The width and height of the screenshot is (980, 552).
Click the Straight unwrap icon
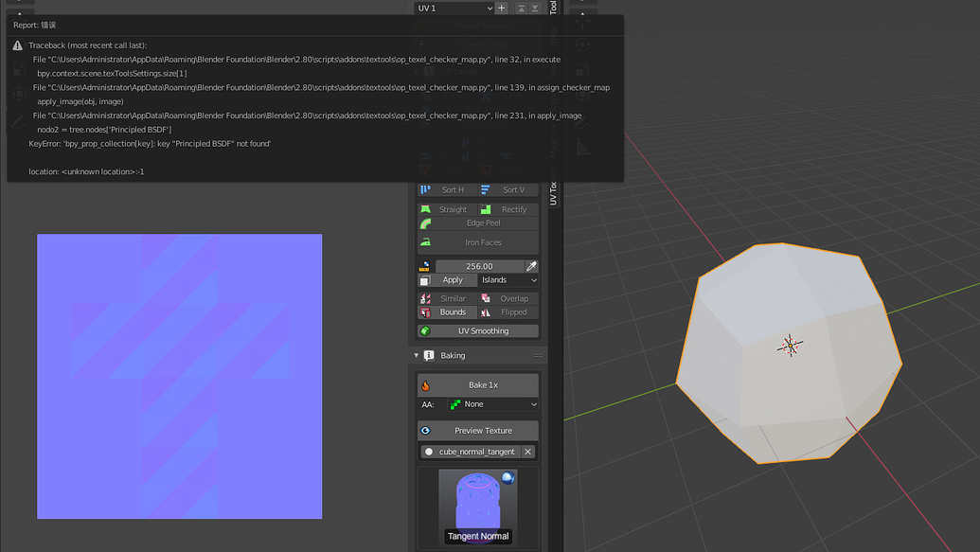(x=427, y=208)
